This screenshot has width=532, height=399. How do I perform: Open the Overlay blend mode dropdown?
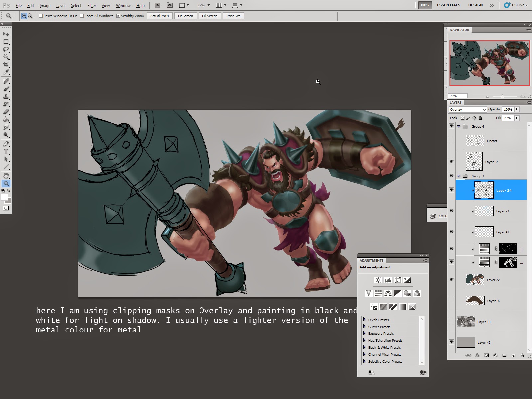point(467,110)
